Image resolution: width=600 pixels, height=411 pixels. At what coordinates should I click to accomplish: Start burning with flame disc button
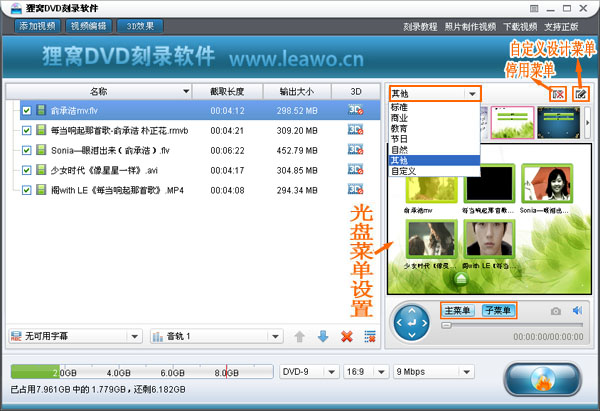pos(543,379)
